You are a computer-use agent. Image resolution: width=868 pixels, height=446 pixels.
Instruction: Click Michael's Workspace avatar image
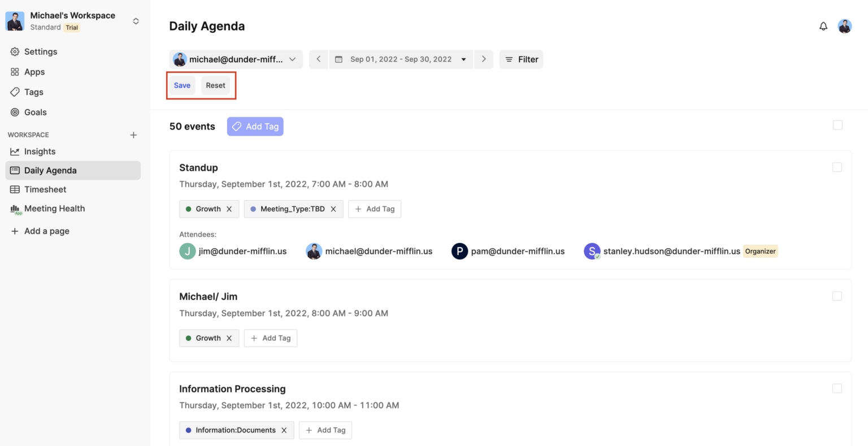pyautogui.click(x=15, y=21)
